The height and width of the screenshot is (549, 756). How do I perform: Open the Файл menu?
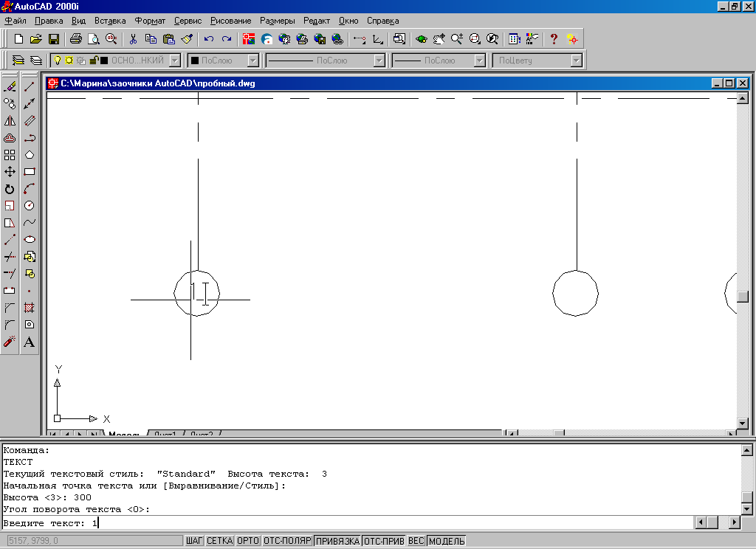16,21
